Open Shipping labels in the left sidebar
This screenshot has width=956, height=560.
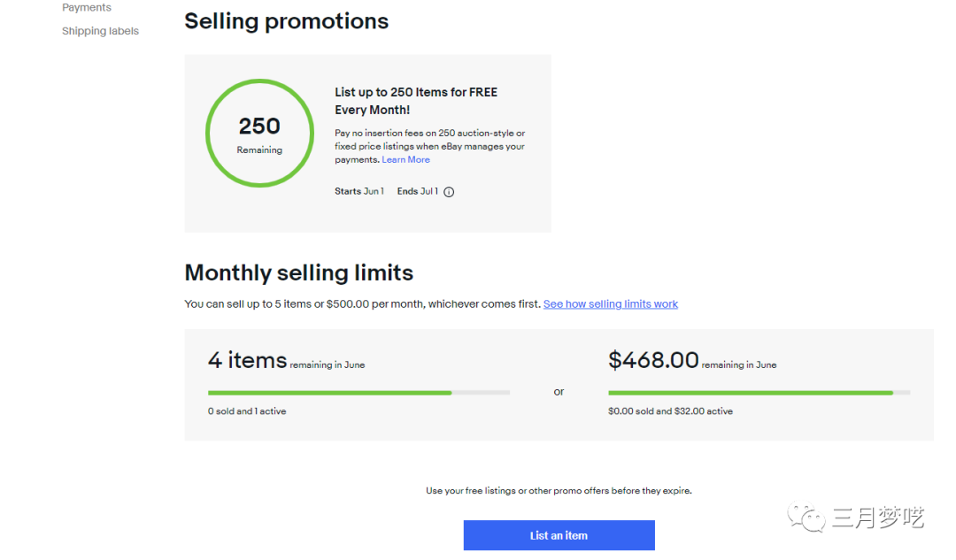tap(100, 31)
